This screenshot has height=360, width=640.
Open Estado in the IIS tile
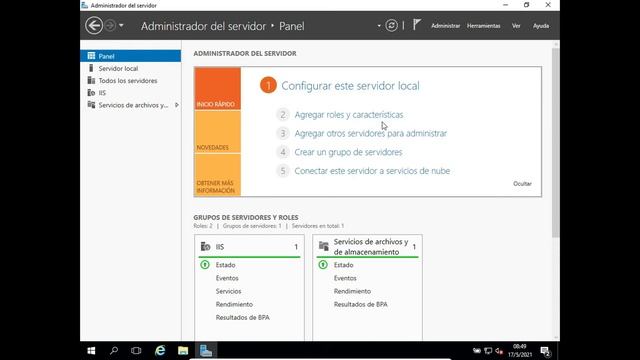click(x=225, y=265)
